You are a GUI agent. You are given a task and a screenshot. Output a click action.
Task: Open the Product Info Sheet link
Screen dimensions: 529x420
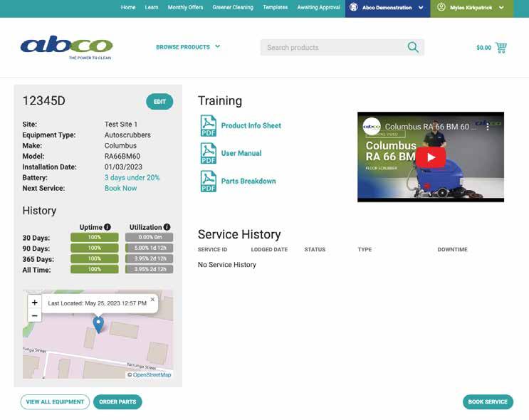pyautogui.click(x=251, y=125)
